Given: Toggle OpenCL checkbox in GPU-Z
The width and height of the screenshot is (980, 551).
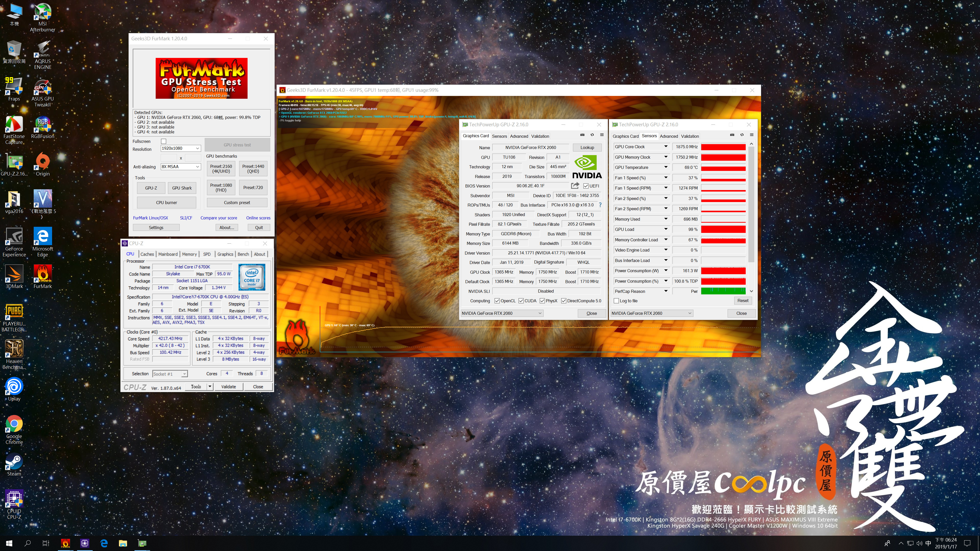Looking at the screenshot, I should click(x=497, y=301).
